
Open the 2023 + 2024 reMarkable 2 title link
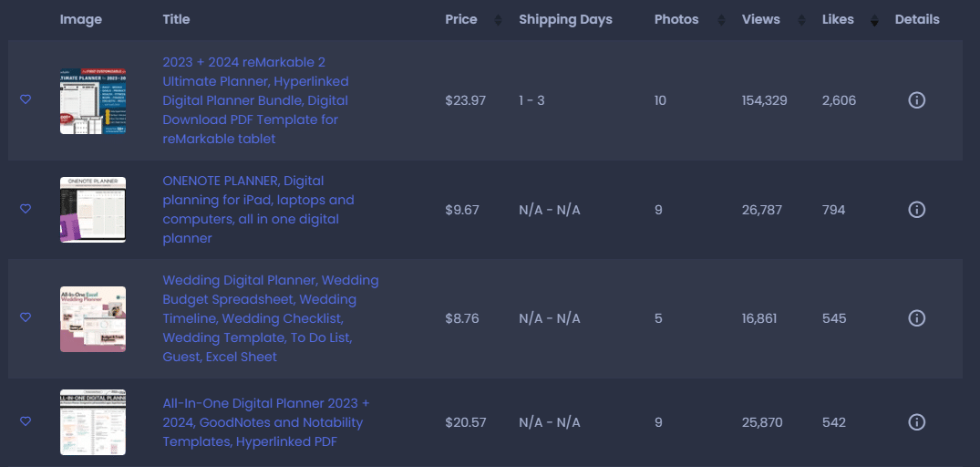pos(255,100)
